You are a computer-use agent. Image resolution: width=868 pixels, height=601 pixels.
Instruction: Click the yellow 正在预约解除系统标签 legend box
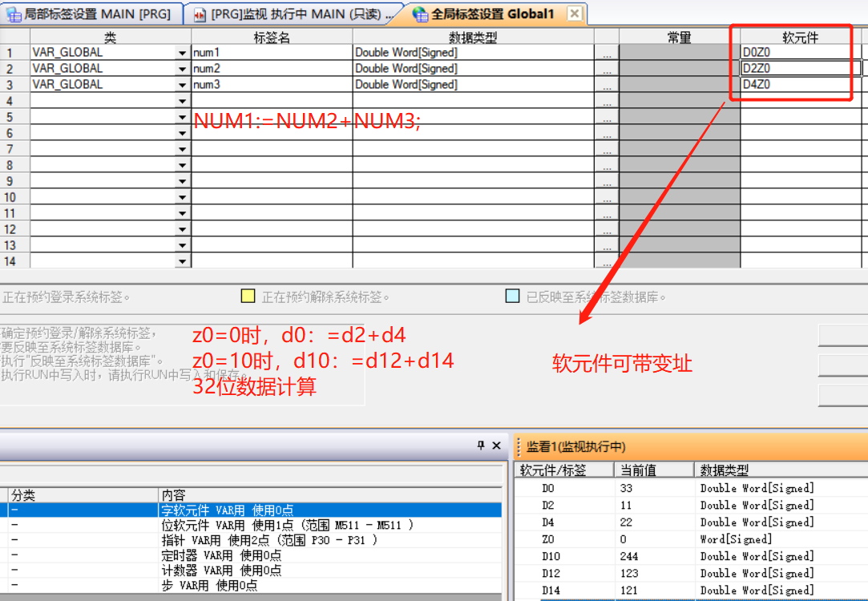248,296
